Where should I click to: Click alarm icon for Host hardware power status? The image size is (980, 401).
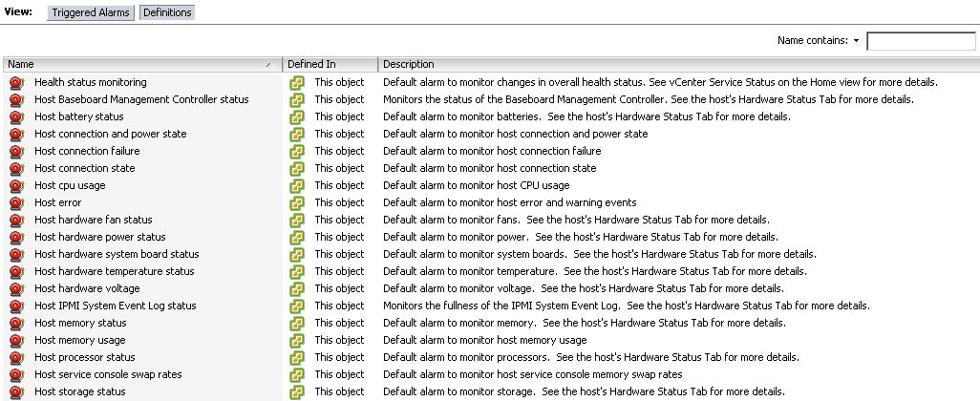[x=17, y=238]
